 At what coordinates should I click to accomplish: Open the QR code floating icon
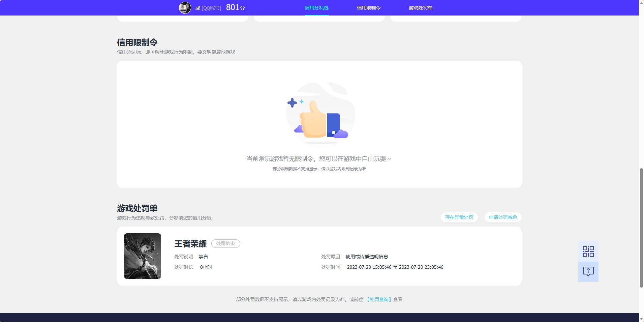[x=588, y=252]
